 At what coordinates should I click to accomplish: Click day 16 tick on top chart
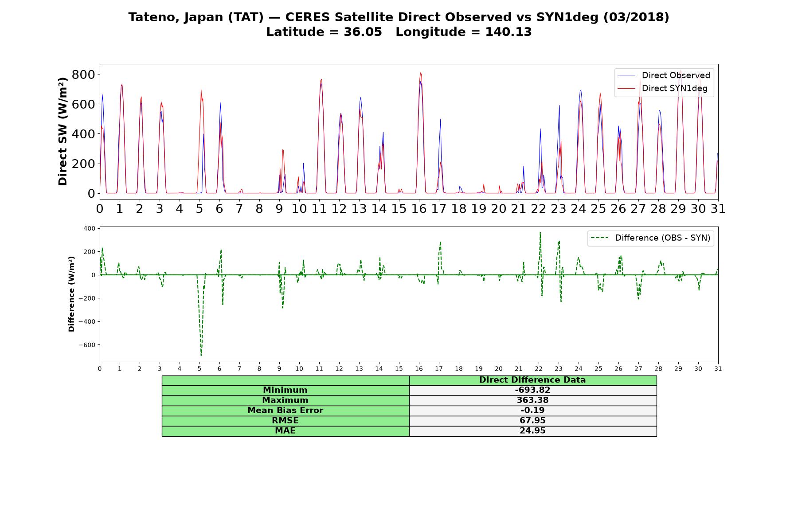click(419, 208)
